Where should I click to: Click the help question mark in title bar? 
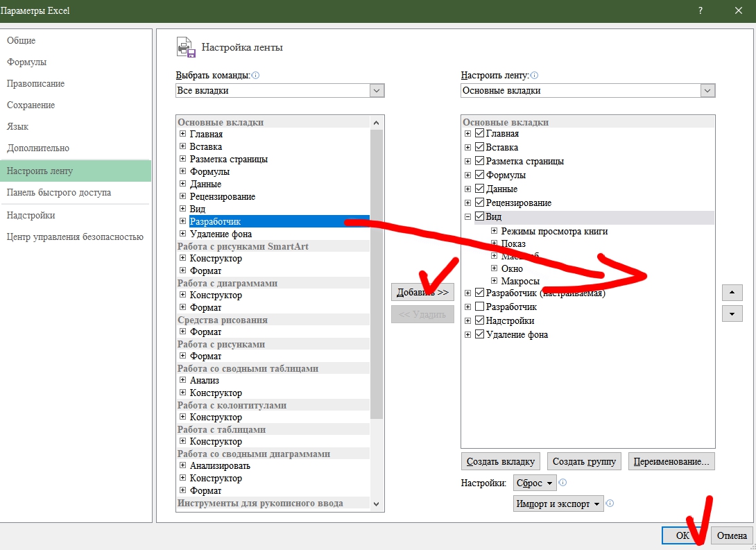tap(701, 10)
